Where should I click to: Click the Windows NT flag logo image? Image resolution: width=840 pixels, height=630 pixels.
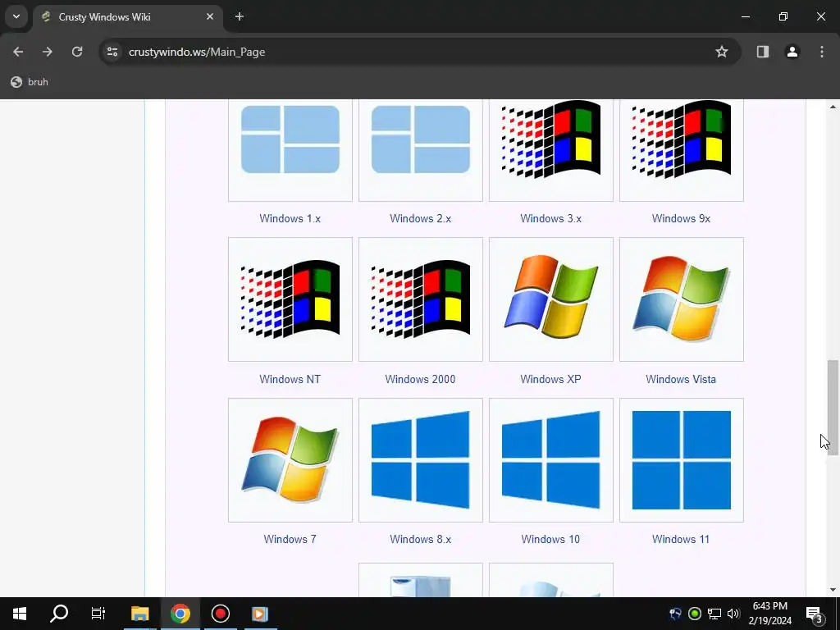point(290,299)
